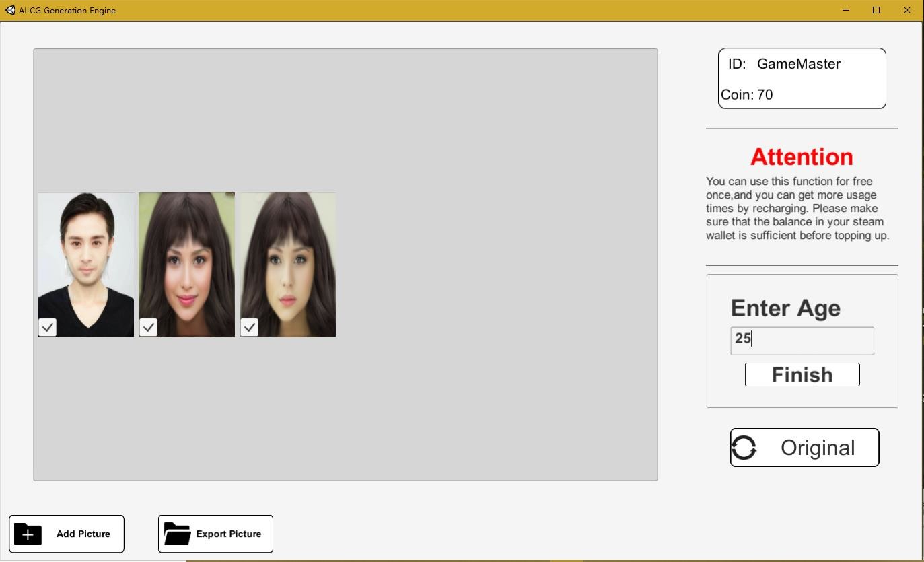Select the Add Picture function
Image resolution: width=924 pixels, height=562 pixels.
point(66,534)
